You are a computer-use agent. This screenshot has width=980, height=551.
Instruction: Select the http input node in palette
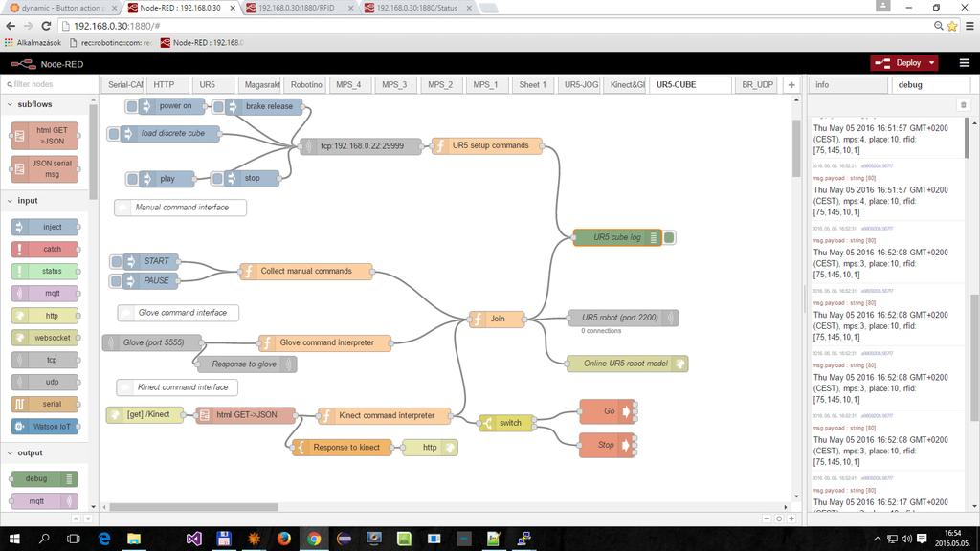point(45,316)
